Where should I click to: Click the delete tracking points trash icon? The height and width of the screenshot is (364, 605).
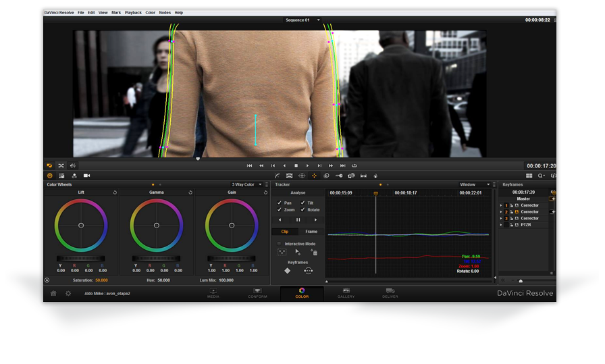314,252
